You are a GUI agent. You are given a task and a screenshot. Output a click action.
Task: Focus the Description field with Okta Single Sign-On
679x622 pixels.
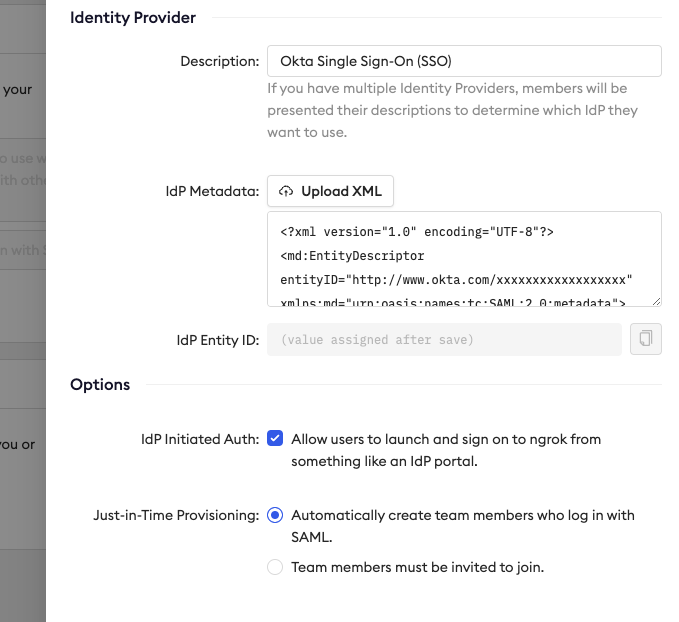(464, 61)
